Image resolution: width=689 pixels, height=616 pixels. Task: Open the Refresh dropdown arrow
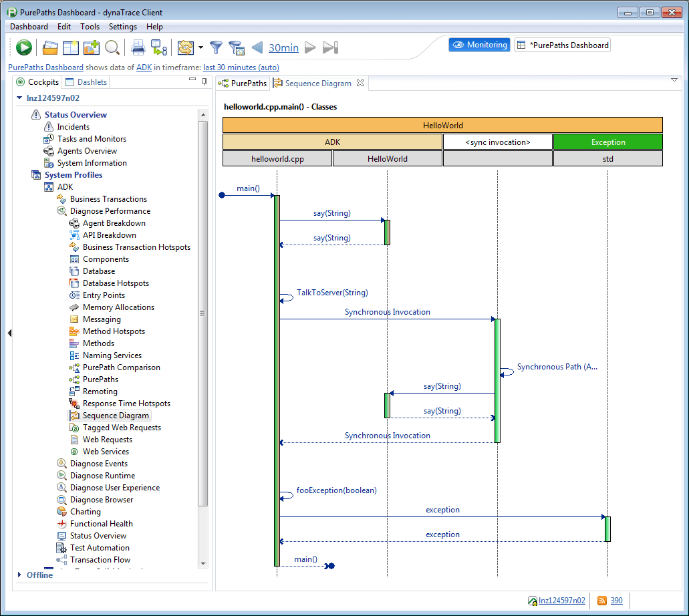tap(200, 47)
